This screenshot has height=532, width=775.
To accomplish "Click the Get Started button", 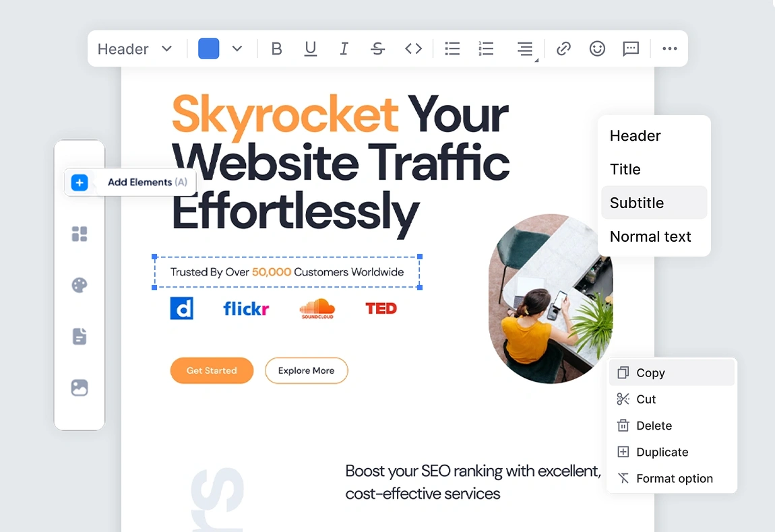I will 212,370.
